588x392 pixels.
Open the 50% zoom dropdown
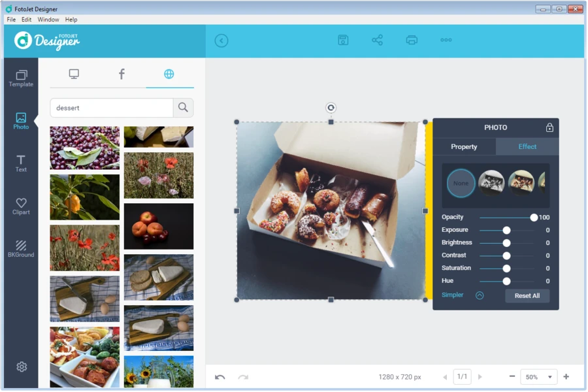pyautogui.click(x=540, y=377)
